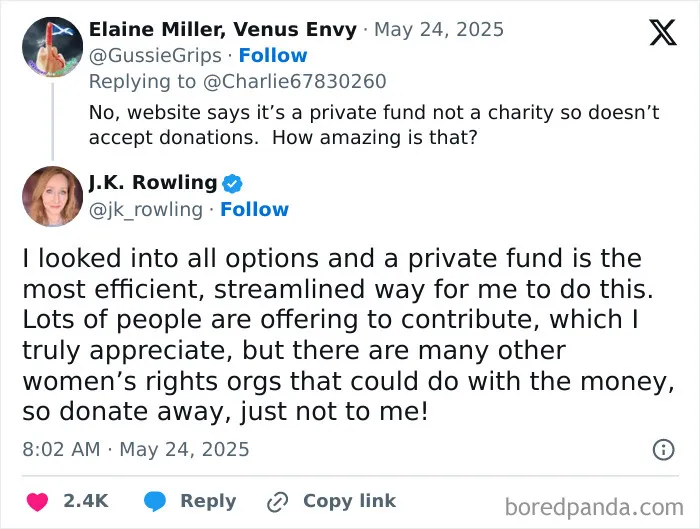The width and height of the screenshot is (700, 529).
Task: Click the 2.4K likes count
Action: [x=86, y=501]
